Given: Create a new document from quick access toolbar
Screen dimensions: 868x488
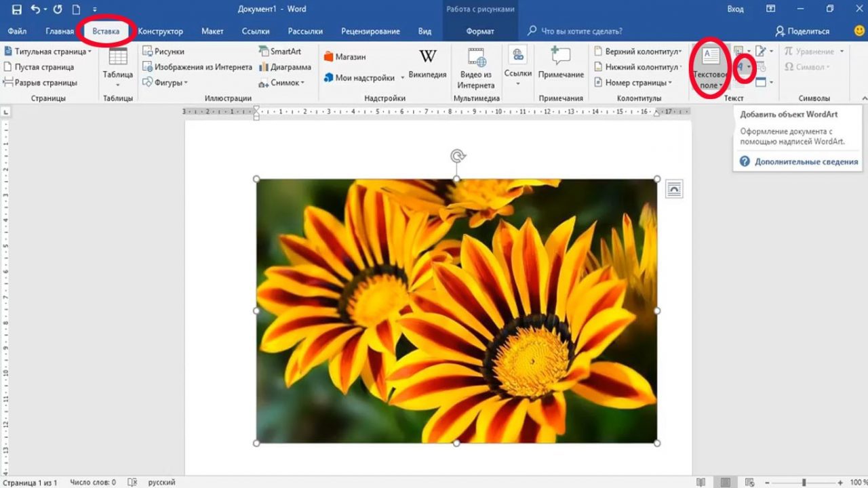Looking at the screenshot, I should 77,9.
